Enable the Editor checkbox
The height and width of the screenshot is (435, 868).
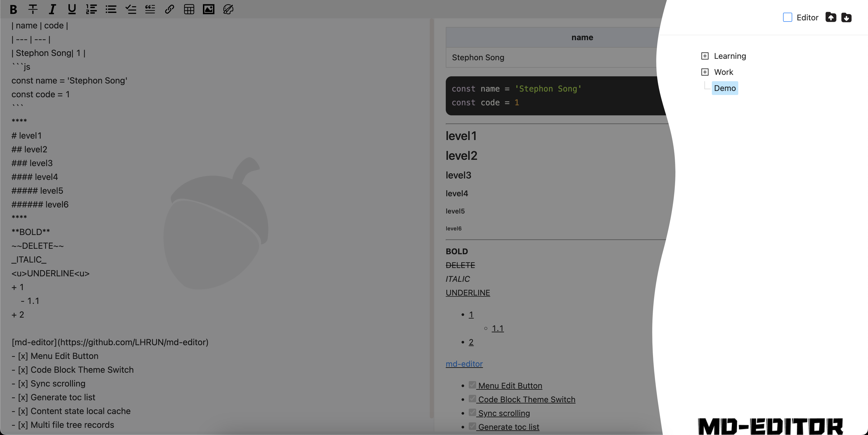click(x=787, y=17)
